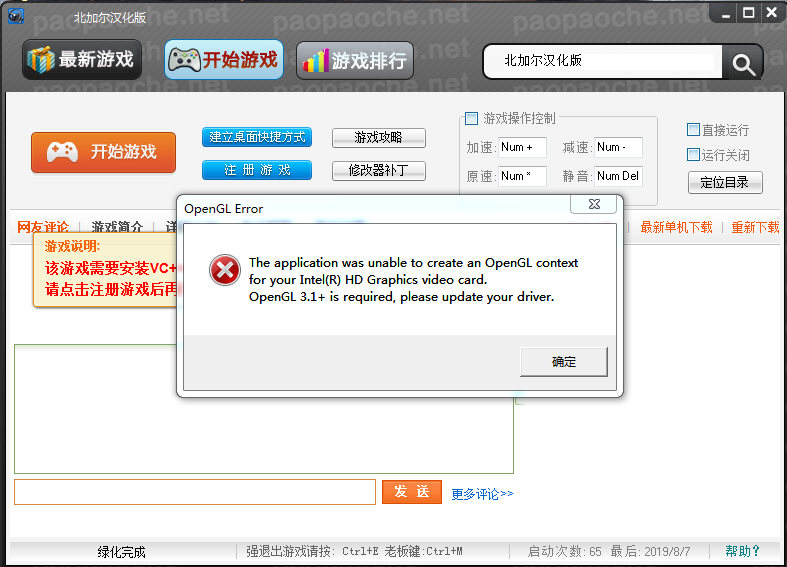
Task: Click 修改器补丁 button
Action: 378,171
